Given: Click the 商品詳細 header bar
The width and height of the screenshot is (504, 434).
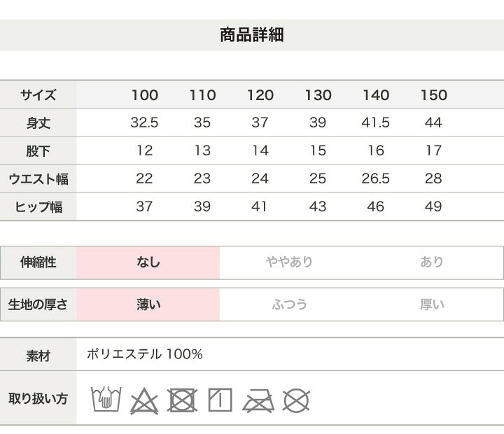Looking at the screenshot, I should (252, 35).
